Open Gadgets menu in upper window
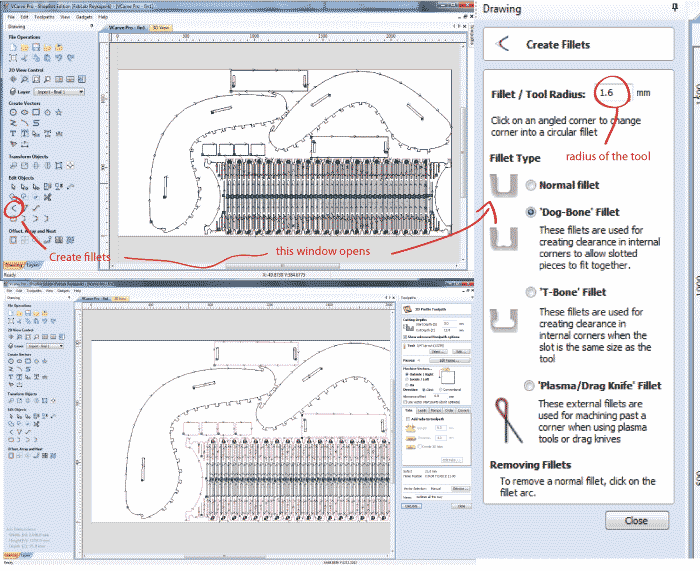The height and width of the screenshot is (571, 700). point(84,17)
